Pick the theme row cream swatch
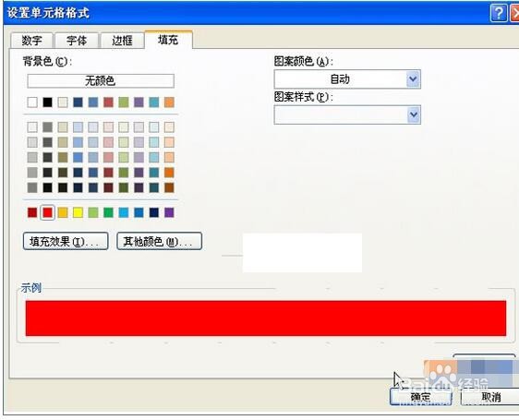 (x=63, y=102)
